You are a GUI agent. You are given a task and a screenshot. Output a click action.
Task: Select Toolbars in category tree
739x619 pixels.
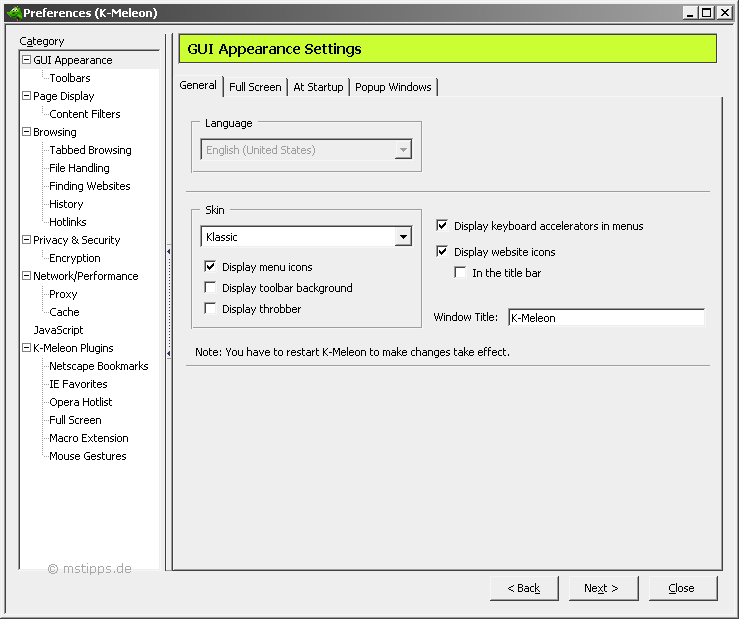pyautogui.click(x=70, y=78)
